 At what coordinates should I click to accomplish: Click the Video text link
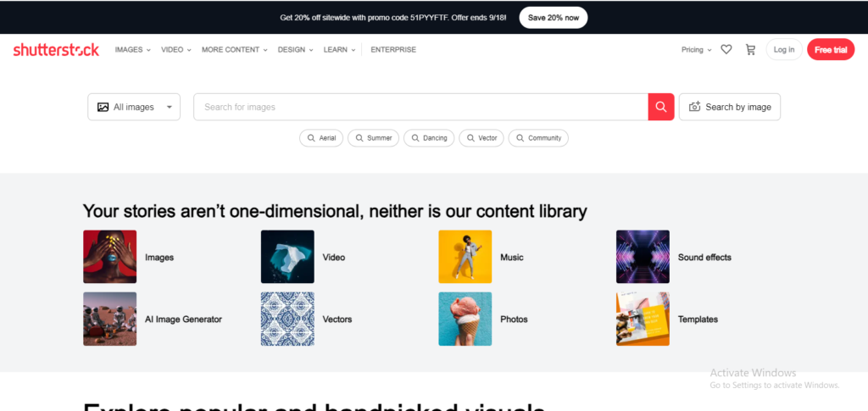(x=334, y=258)
